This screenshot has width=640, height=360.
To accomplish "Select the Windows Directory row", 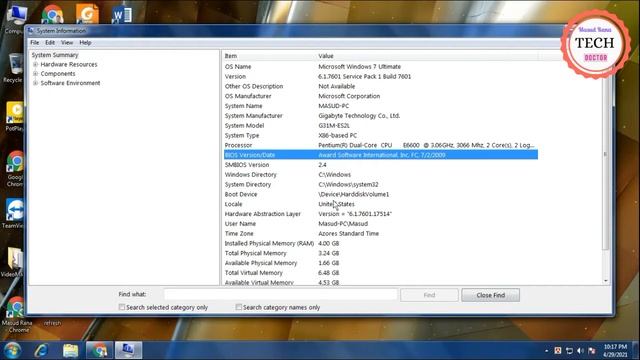I will (381, 174).
